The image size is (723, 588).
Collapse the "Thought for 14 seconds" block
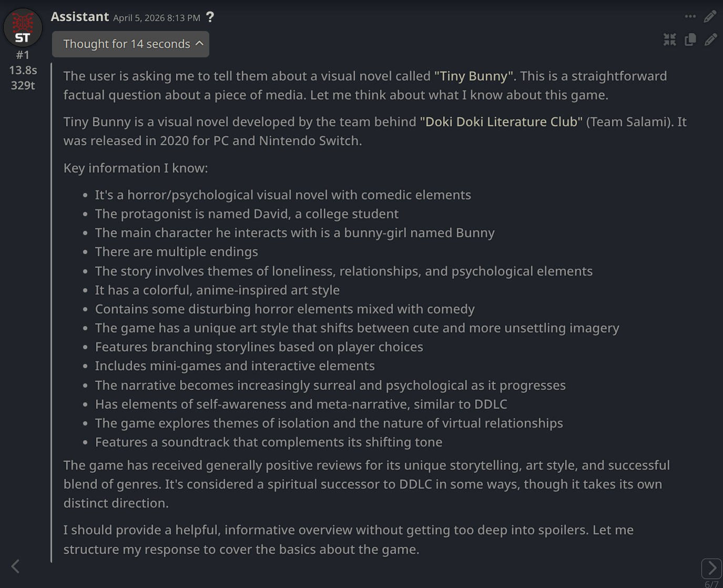pos(130,44)
